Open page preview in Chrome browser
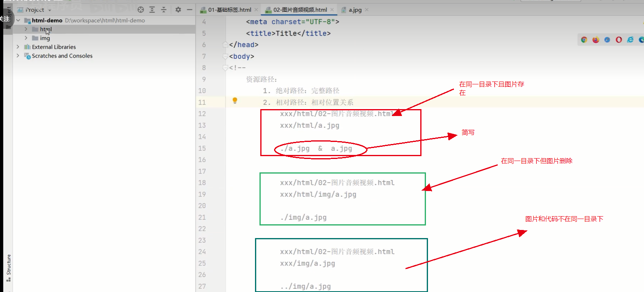Screen dimensions: 644x292 click(584, 40)
